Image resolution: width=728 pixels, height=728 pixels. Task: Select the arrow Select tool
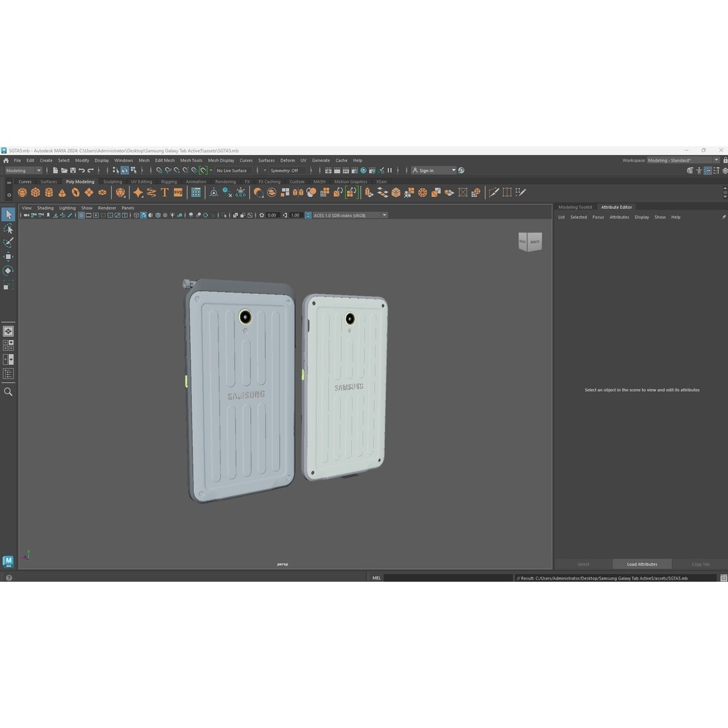tap(8, 214)
